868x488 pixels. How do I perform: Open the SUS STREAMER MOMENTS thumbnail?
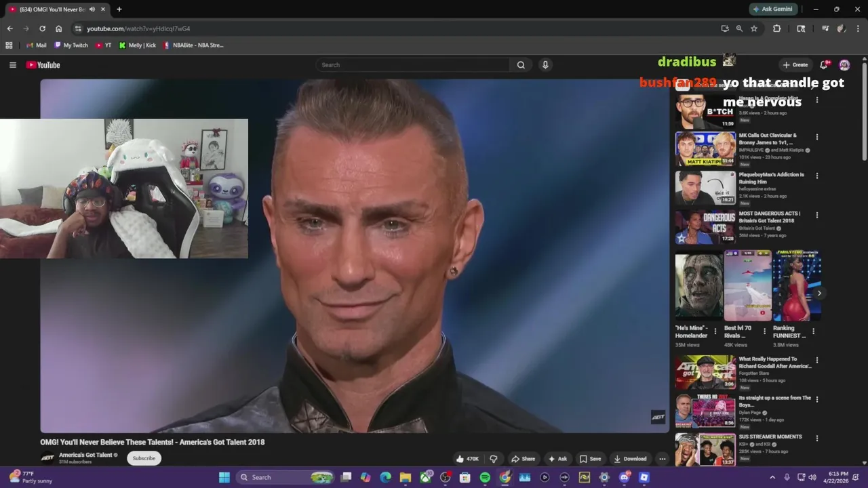coord(705,449)
